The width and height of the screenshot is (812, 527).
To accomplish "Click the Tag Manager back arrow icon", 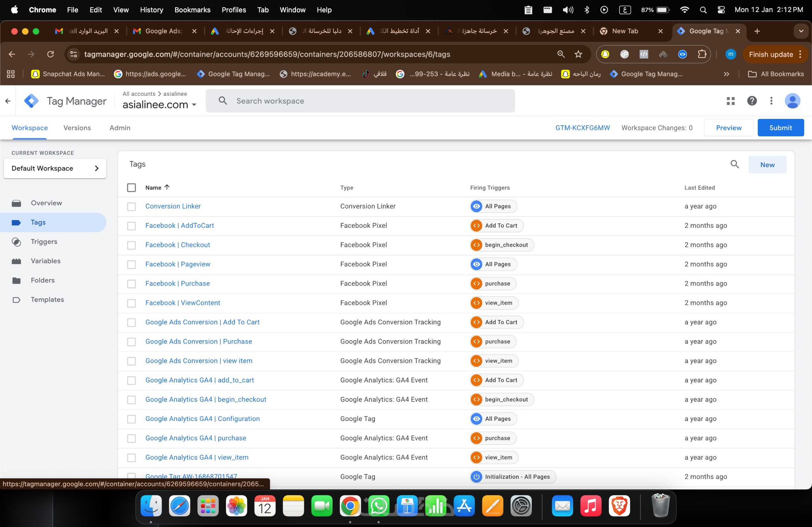I will pyautogui.click(x=8, y=101).
